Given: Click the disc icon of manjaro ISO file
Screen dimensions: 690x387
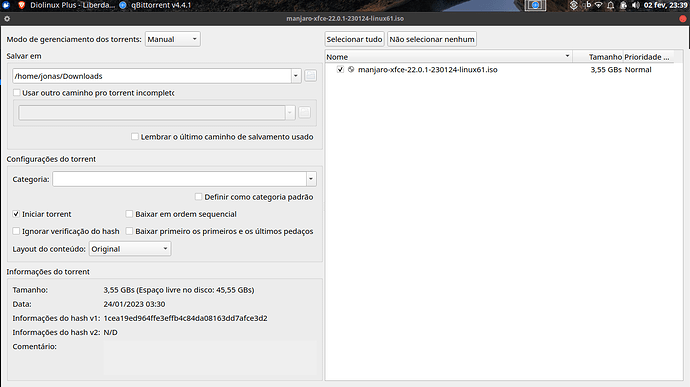Looking at the screenshot, I should 351,70.
